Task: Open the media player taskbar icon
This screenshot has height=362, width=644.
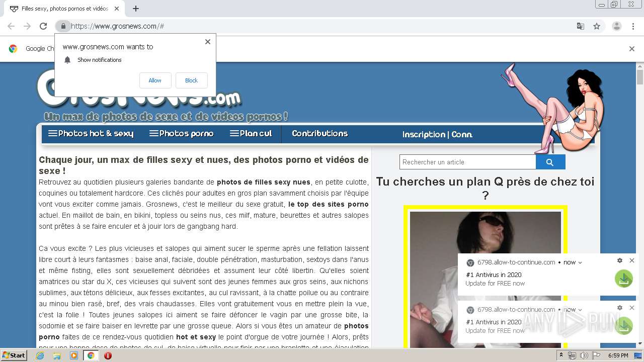Action: [x=74, y=355]
